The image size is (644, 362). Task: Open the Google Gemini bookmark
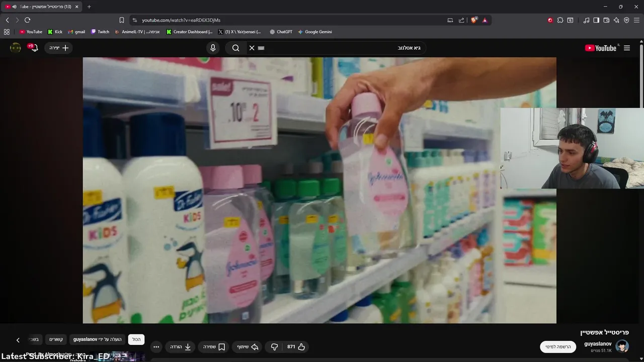click(x=315, y=32)
